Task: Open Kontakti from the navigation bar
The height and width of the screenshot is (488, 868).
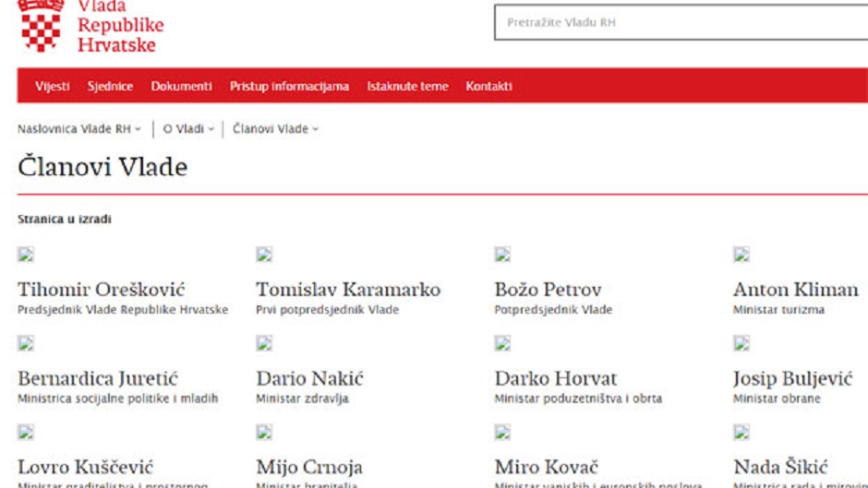Action: (x=488, y=87)
